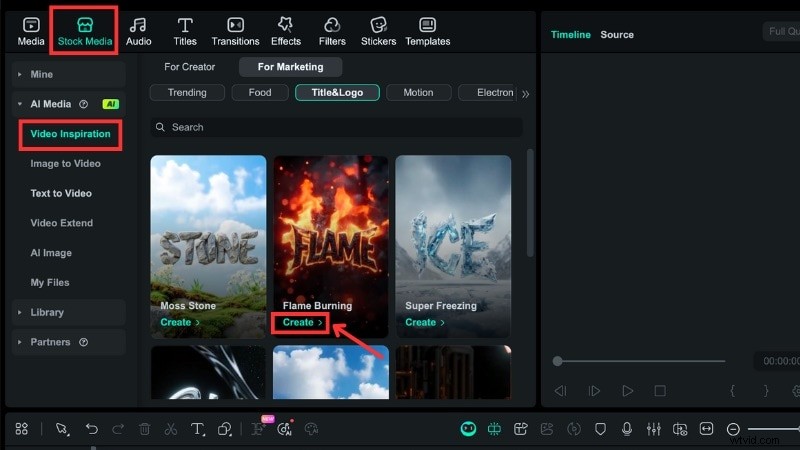Open the Audio tab
800x450 pixels.
(x=138, y=31)
